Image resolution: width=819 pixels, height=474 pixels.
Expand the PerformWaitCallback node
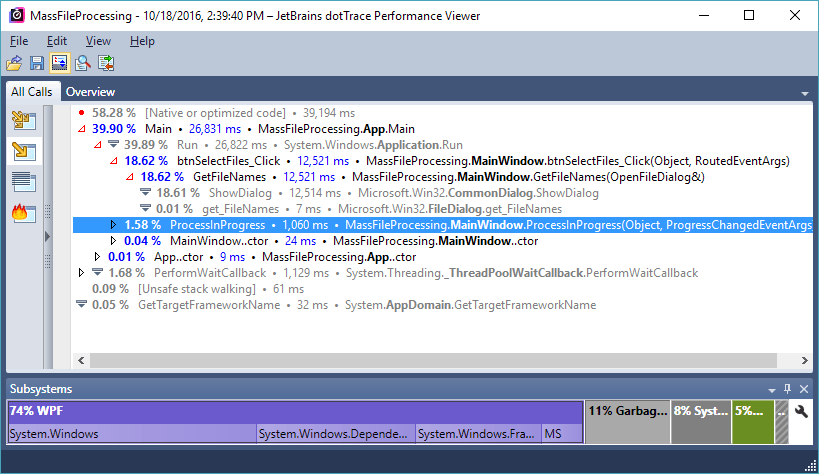coord(81,273)
